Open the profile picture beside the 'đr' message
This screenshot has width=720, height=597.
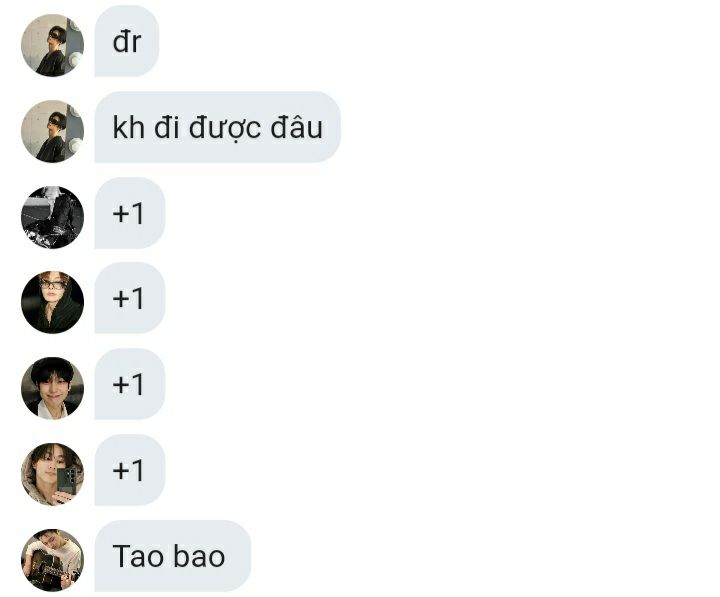pyautogui.click(x=52, y=45)
